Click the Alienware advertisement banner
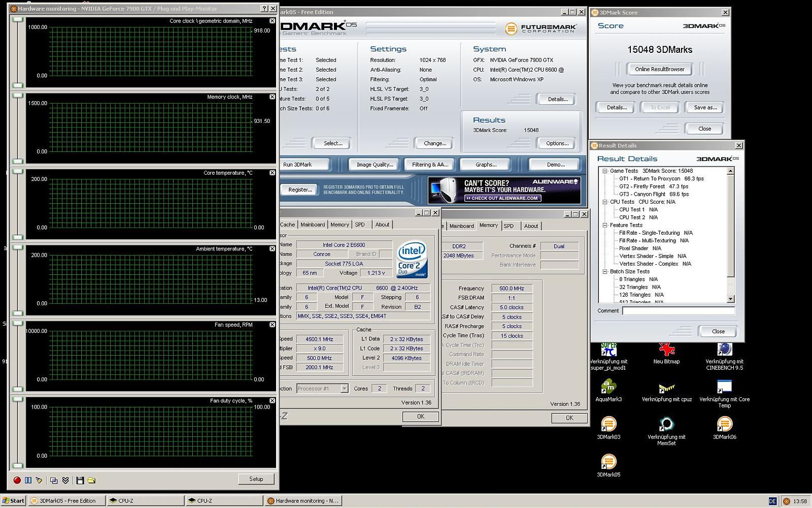 pos(504,190)
